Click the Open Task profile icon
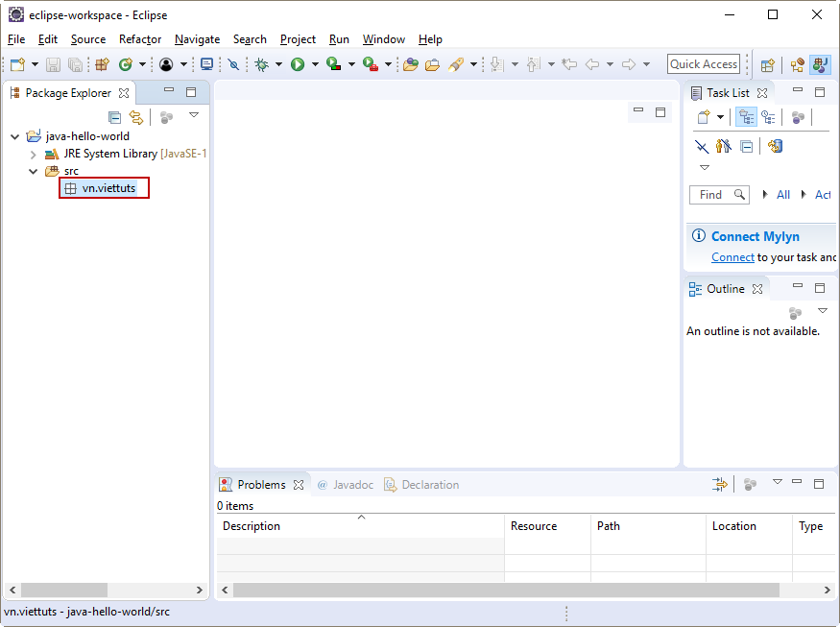 (x=166, y=65)
